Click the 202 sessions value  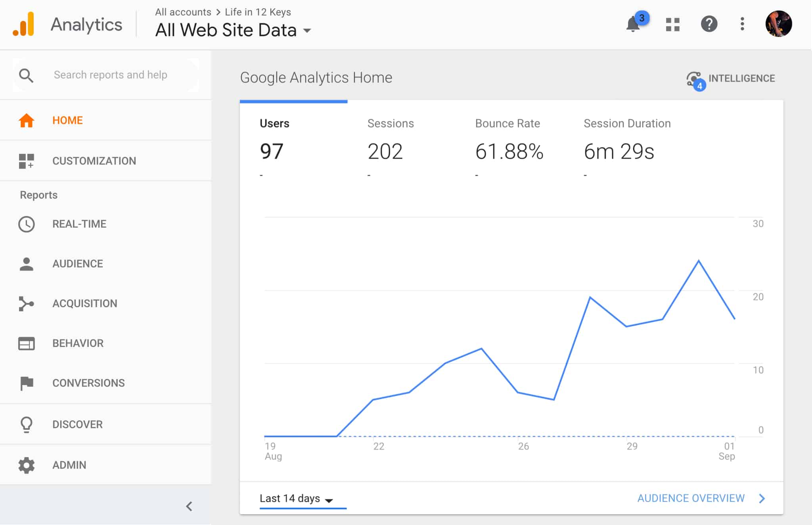tap(385, 151)
